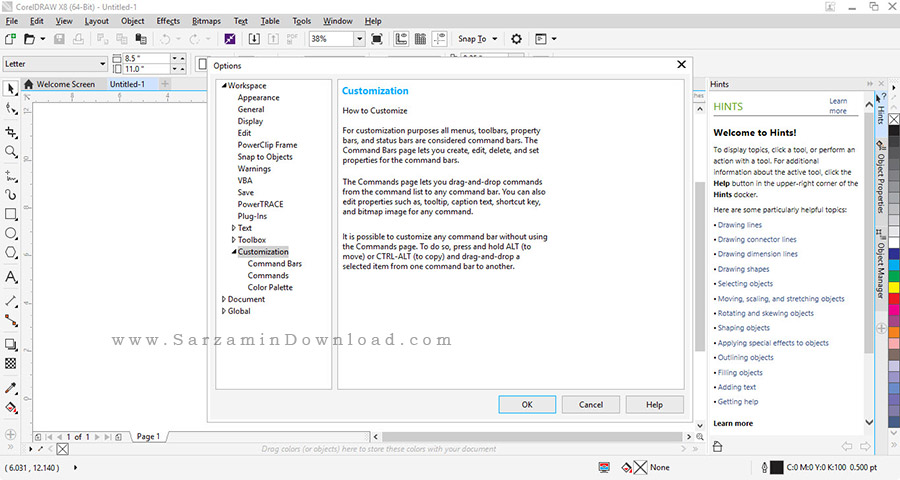Add a page with the plus tab button
This screenshot has width=900, height=480.
pyautogui.click(x=165, y=84)
